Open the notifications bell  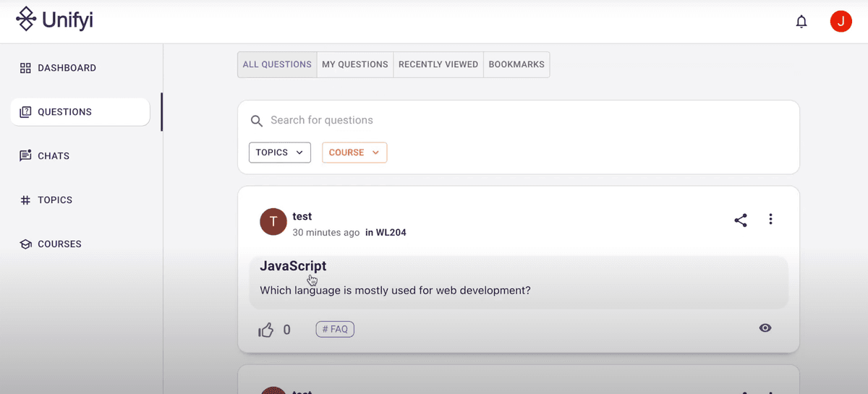tap(801, 22)
